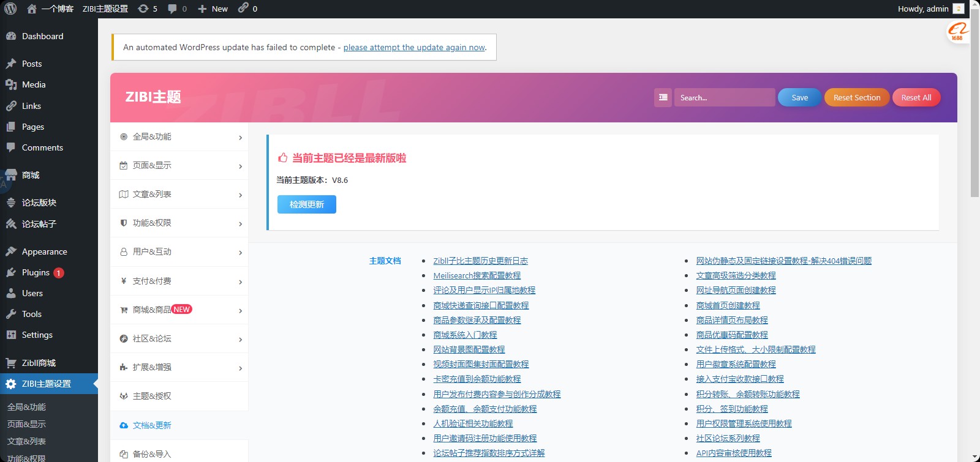This screenshot has width=980, height=462.
Task: Click the admin avatar thumbnail
Action: 959,9
